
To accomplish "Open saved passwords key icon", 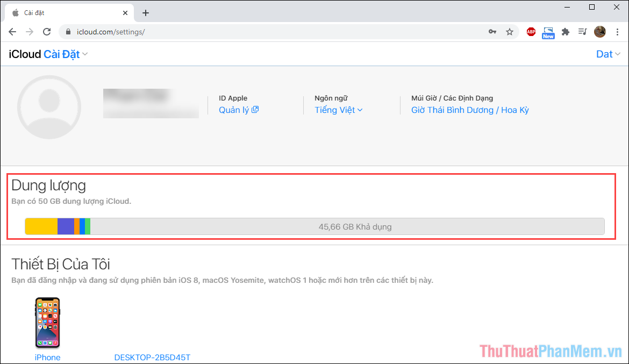I will tap(492, 32).
